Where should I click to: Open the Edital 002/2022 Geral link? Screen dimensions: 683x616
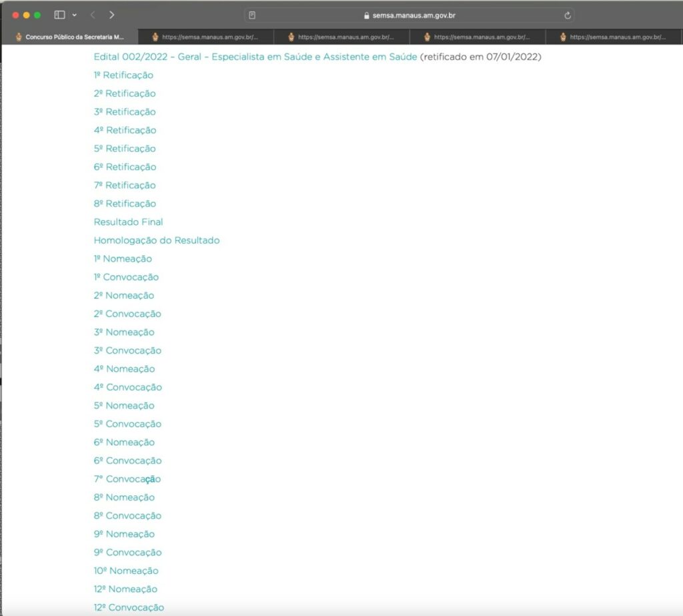pos(255,57)
